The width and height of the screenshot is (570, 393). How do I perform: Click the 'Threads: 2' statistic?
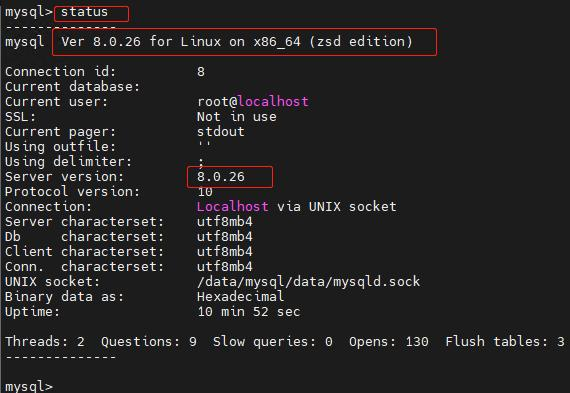(45, 342)
